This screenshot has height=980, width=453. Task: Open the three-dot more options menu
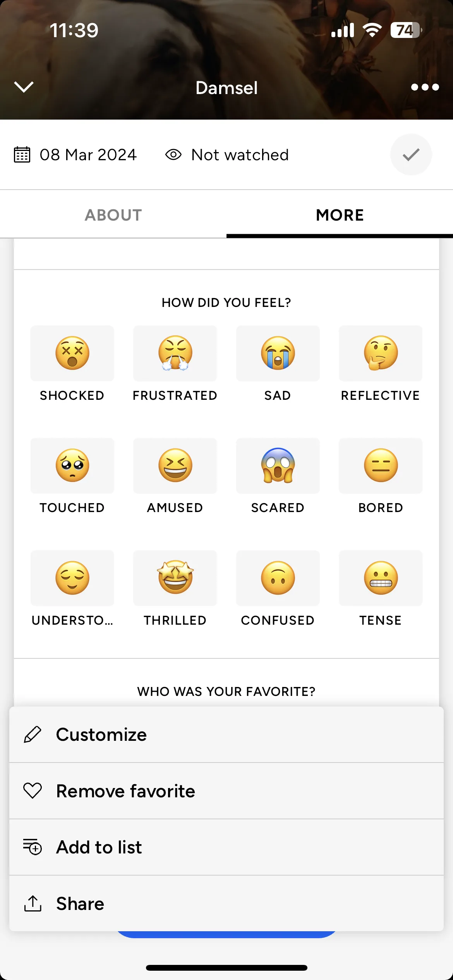[425, 87]
